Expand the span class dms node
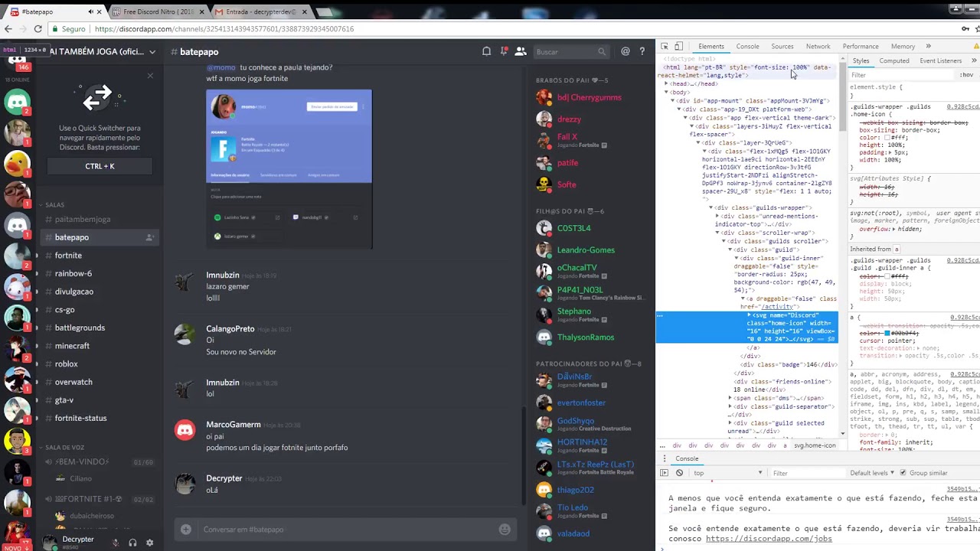This screenshot has height=551, width=980. pyautogui.click(x=730, y=398)
